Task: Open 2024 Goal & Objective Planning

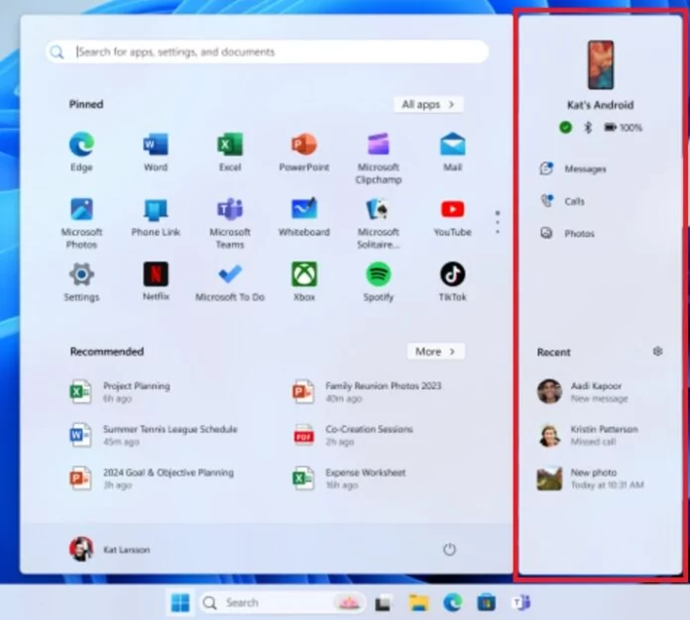Action: coord(152,478)
